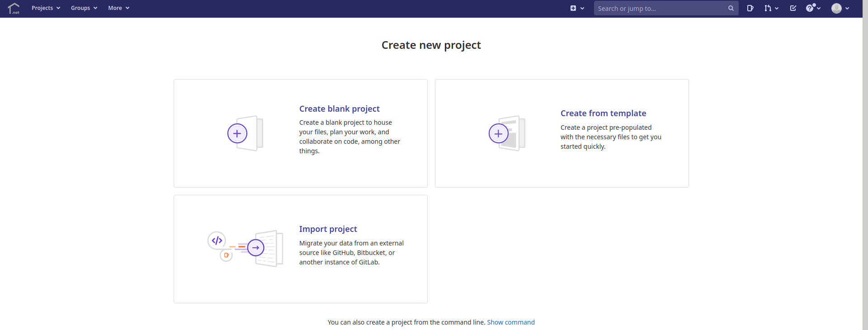This screenshot has height=330, width=868.
Task: Open the Create from template link
Action: point(603,113)
